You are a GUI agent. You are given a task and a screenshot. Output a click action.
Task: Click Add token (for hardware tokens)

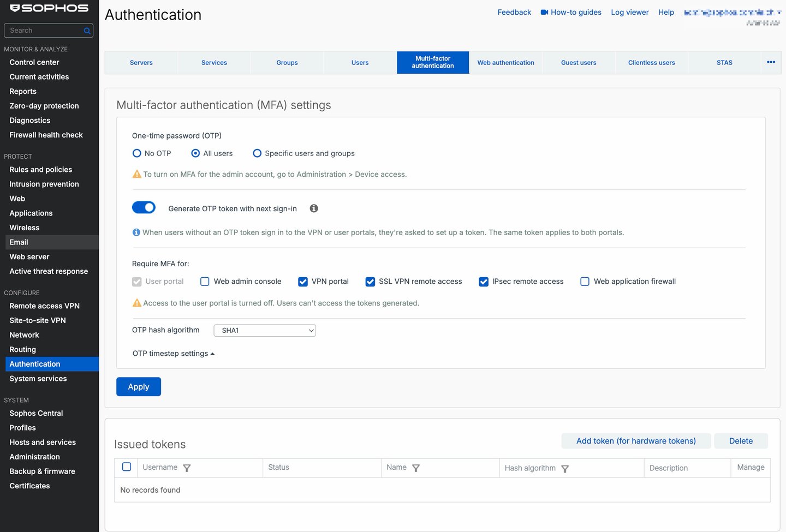636,441
